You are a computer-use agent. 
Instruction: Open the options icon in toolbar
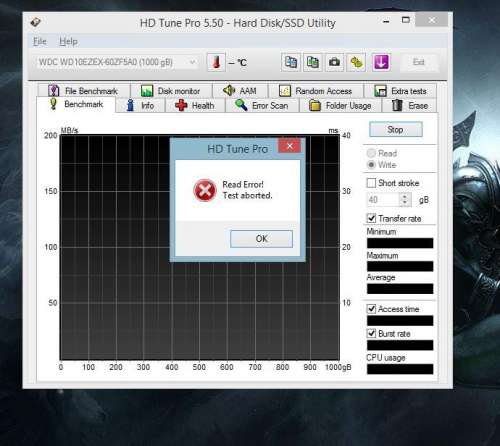tap(356, 62)
